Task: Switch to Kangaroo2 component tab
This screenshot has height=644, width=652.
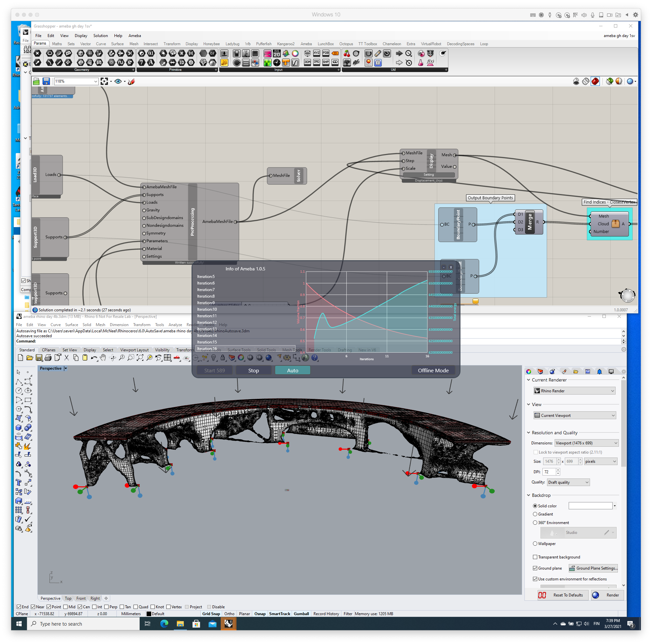Action: (x=286, y=44)
